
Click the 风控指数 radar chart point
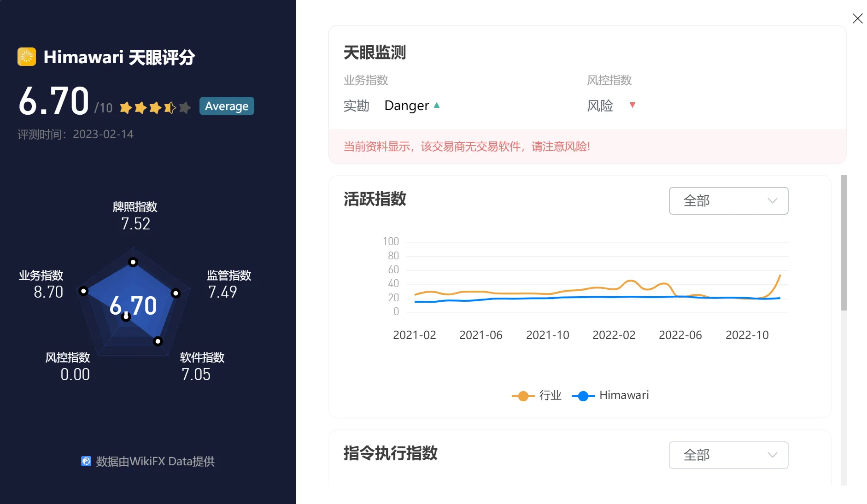pos(126,317)
